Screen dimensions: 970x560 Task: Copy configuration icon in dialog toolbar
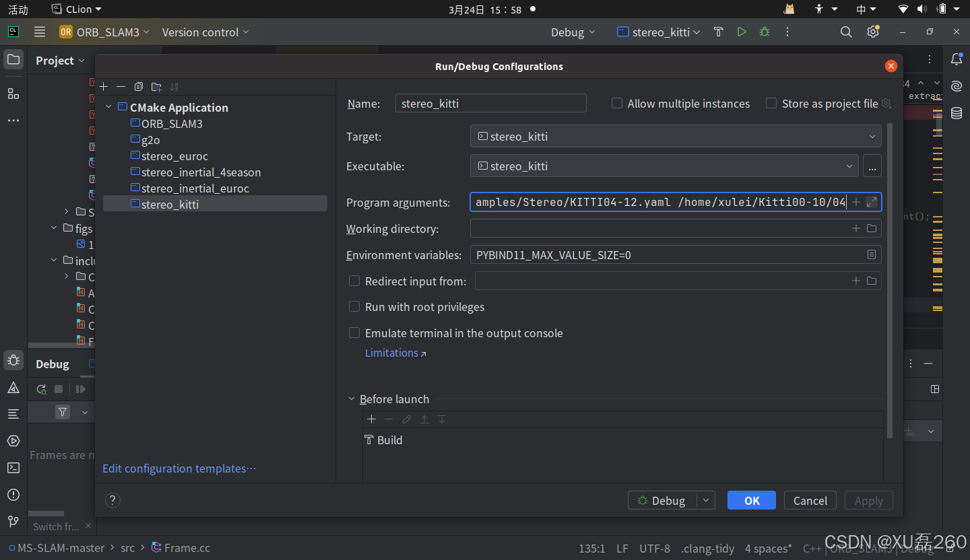[x=139, y=87]
